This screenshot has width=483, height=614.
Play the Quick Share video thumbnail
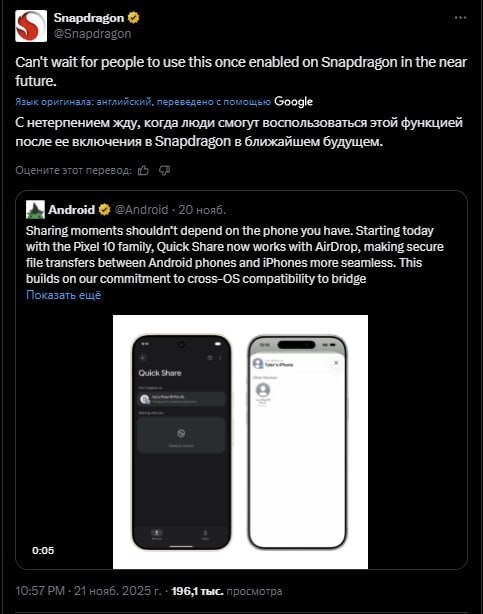coord(241,442)
